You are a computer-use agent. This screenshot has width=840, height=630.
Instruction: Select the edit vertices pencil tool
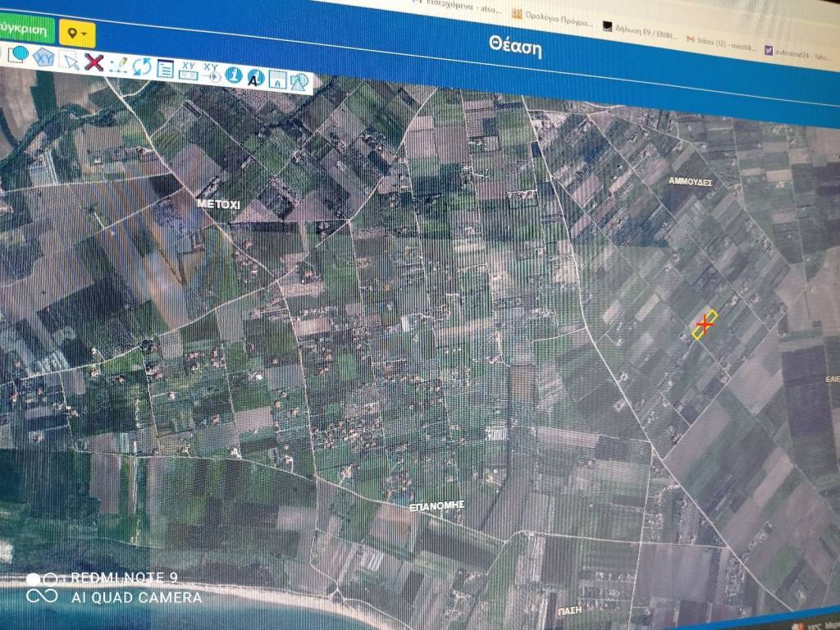(x=119, y=64)
